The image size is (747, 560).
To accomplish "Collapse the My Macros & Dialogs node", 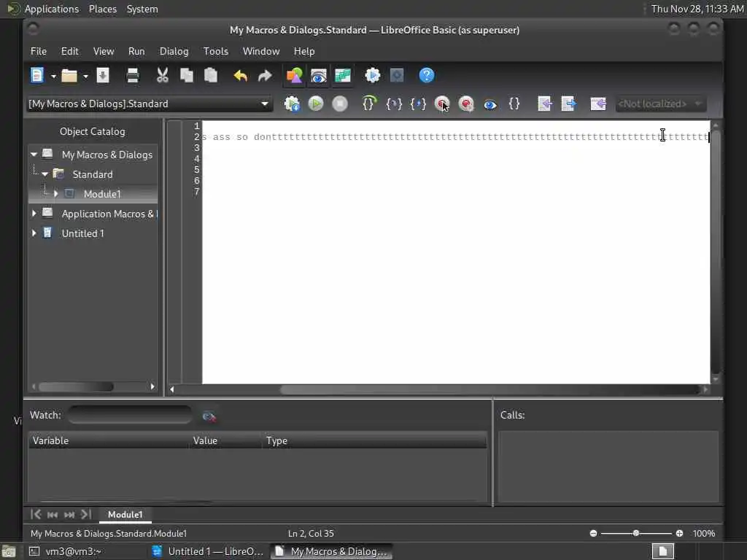I will click(34, 155).
